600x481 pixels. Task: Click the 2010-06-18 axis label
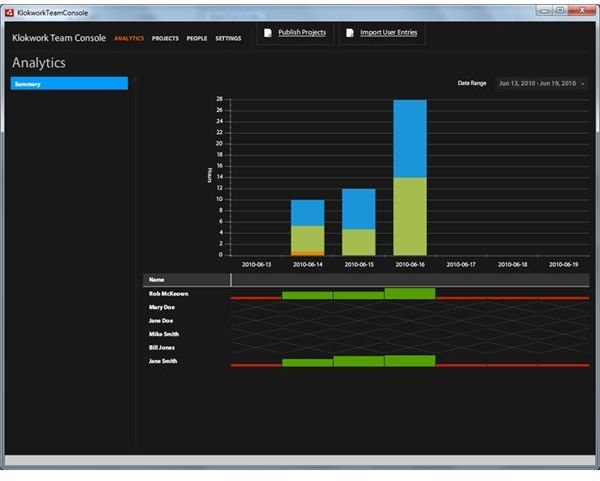pyautogui.click(x=512, y=264)
